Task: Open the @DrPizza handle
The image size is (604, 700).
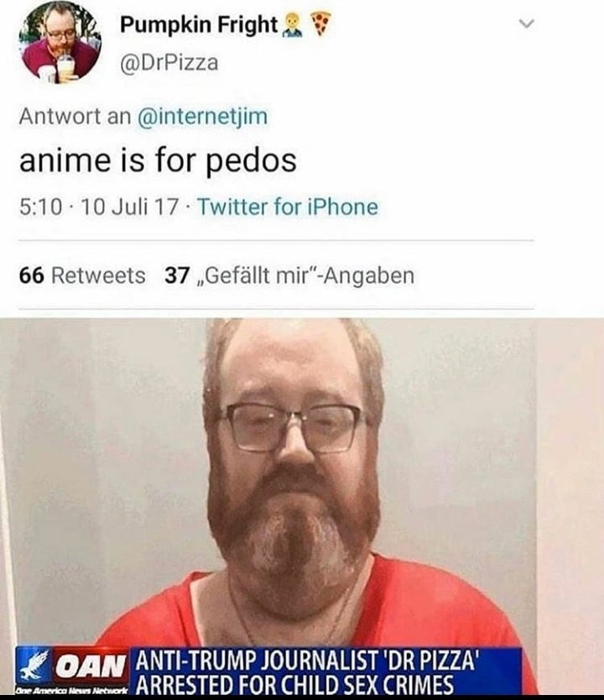Action: click(169, 62)
